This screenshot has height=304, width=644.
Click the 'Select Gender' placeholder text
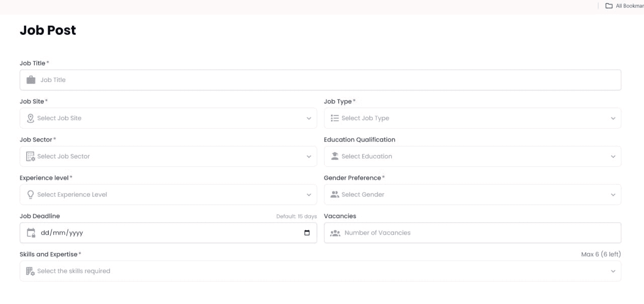coord(363,195)
